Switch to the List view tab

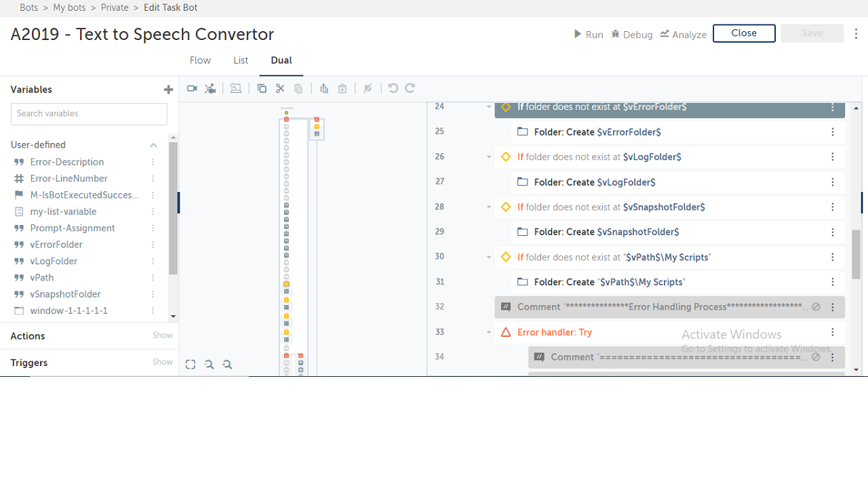[x=241, y=60]
